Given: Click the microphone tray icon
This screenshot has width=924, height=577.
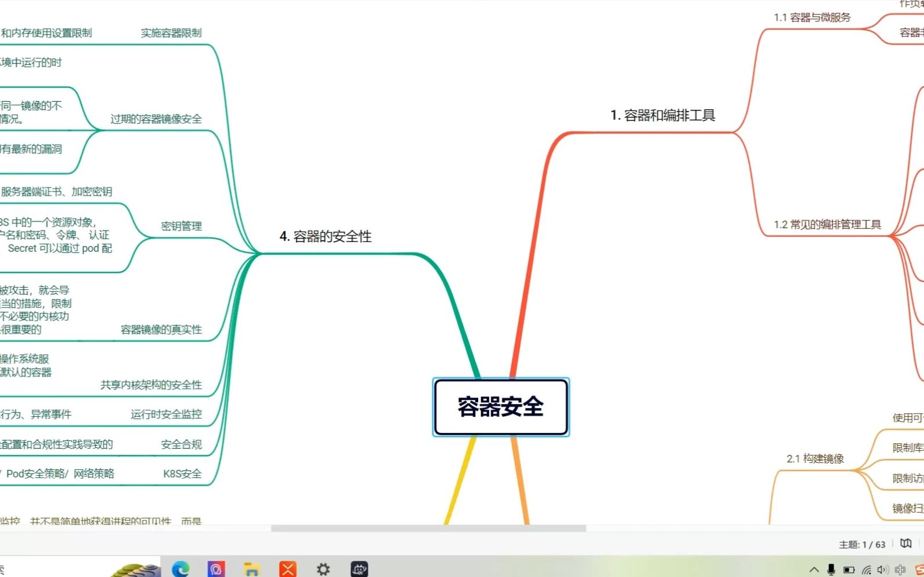Looking at the screenshot, I should 831,570.
